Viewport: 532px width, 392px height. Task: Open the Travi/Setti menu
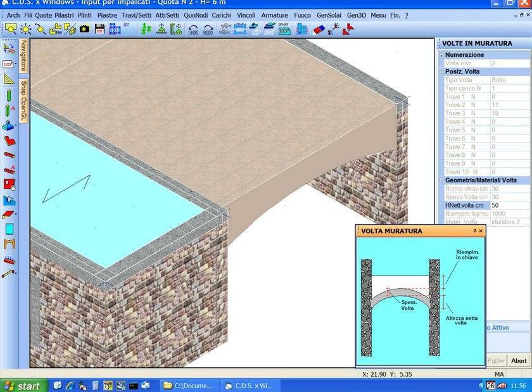pos(136,15)
